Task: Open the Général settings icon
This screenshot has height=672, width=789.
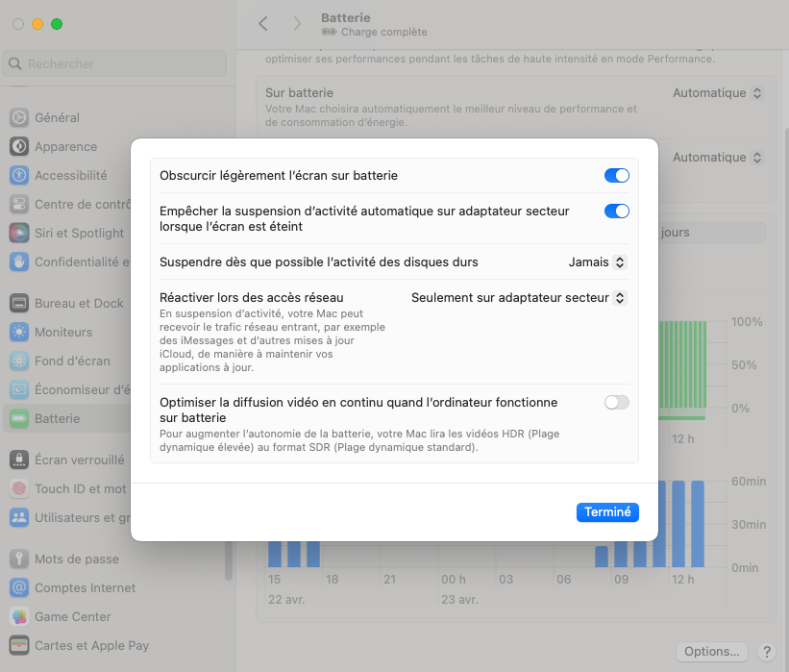Action: (19, 117)
